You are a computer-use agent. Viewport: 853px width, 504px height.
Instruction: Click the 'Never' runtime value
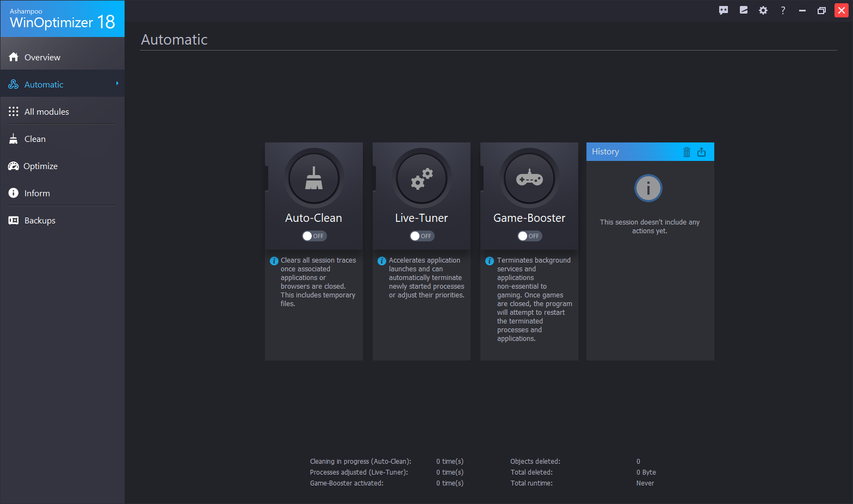coord(645,483)
